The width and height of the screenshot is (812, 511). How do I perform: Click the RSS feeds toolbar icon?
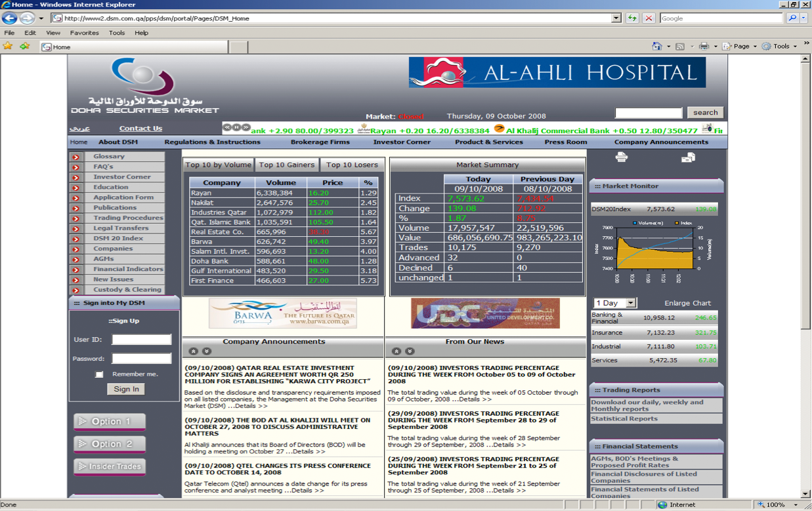680,47
